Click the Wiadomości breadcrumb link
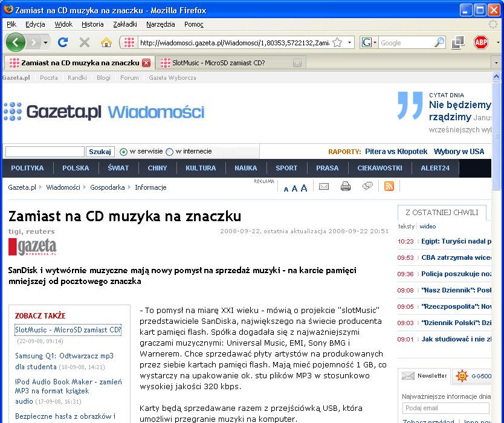The image size is (504, 423). (x=63, y=187)
